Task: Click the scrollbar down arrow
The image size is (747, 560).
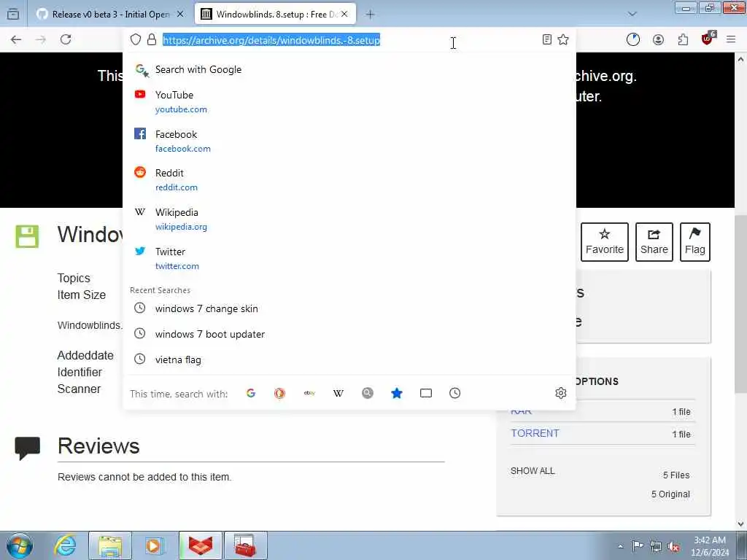Action: tap(740, 524)
